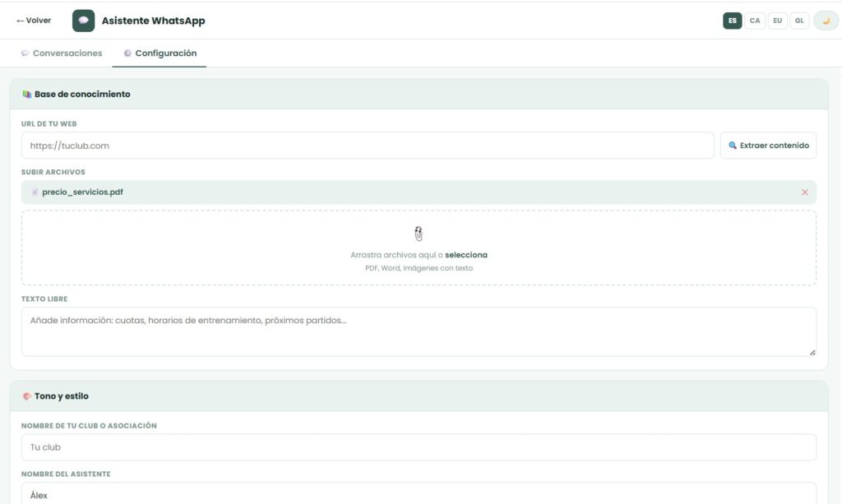This screenshot has width=842, height=504.
Task: Go back using the Volver link
Action: click(34, 21)
